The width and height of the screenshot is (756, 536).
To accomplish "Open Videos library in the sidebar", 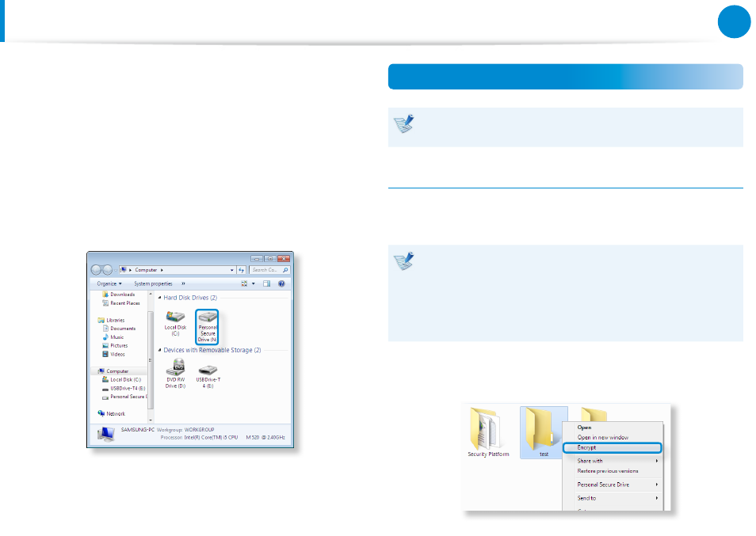I will click(x=114, y=355).
